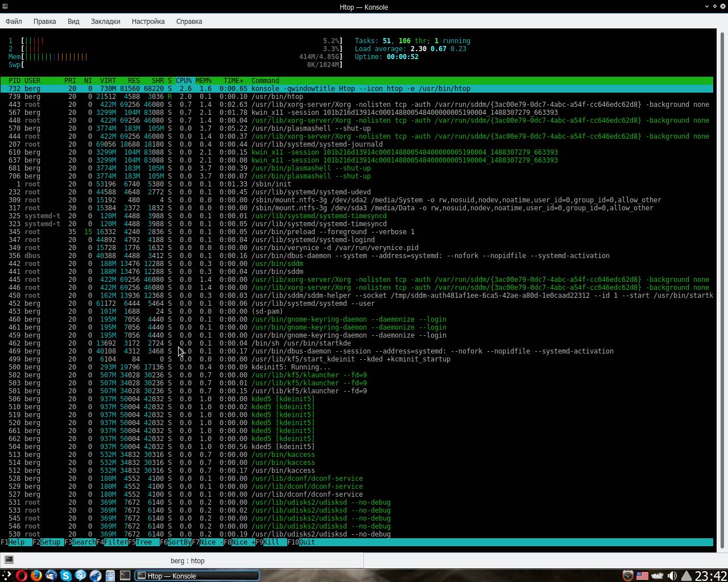Screen dimensions: 728x582
Task: Open the volume control in tray
Action: pos(672,576)
